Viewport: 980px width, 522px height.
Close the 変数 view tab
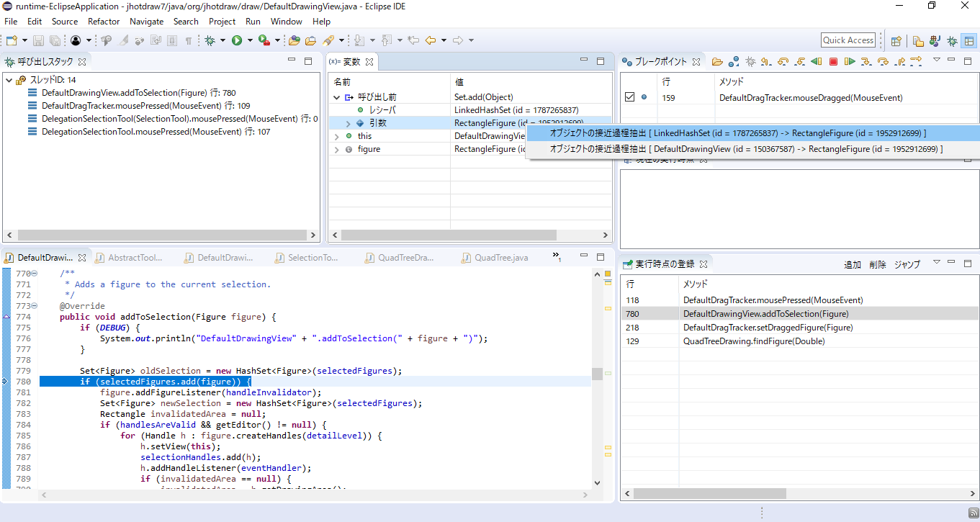(x=369, y=62)
